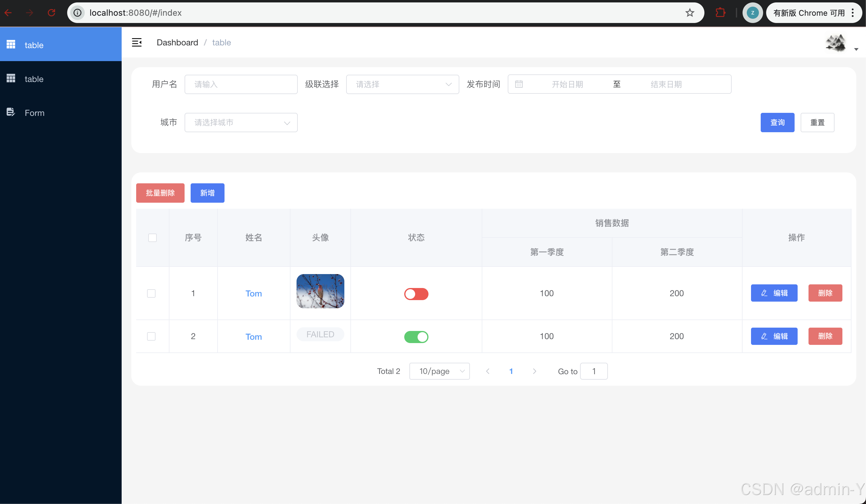Click the browser reload icon
This screenshot has height=504, width=866.
click(51, 13)
